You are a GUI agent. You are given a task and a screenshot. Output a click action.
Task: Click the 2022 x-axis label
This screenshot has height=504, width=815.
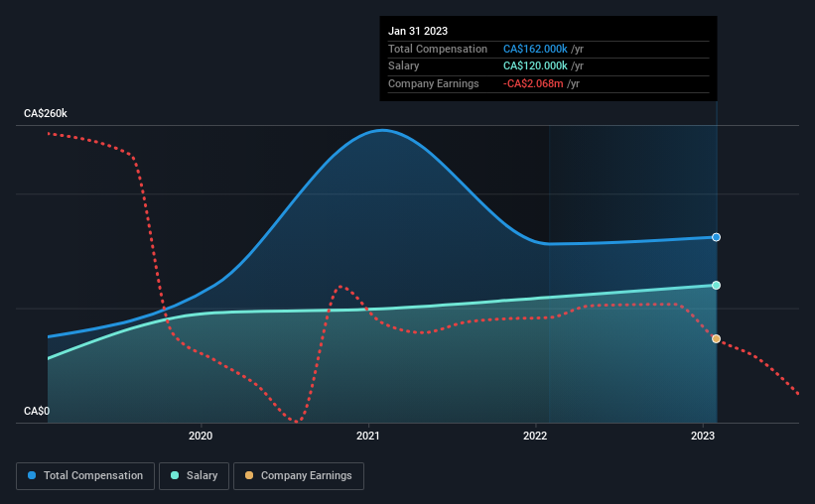pos(535,436)
